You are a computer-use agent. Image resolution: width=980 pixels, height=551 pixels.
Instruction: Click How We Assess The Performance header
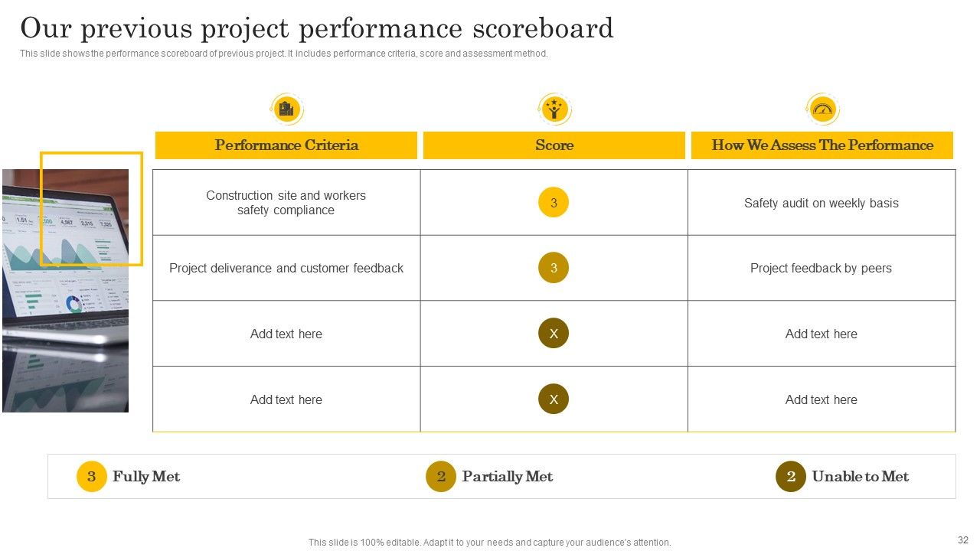pyautogui.click(x=822, y=145)
